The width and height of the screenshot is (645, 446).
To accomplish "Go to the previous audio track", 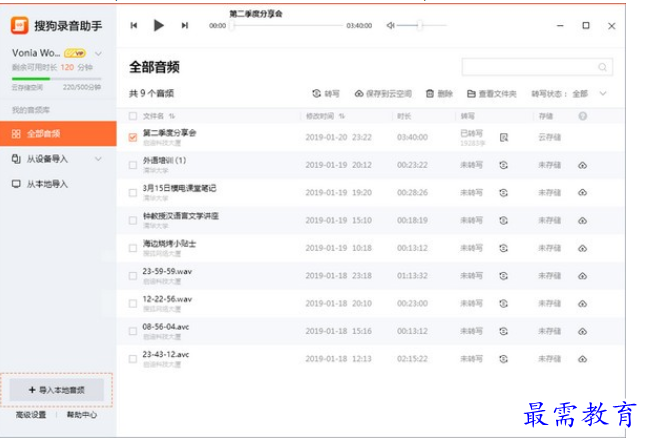I will tap(134, 26).
